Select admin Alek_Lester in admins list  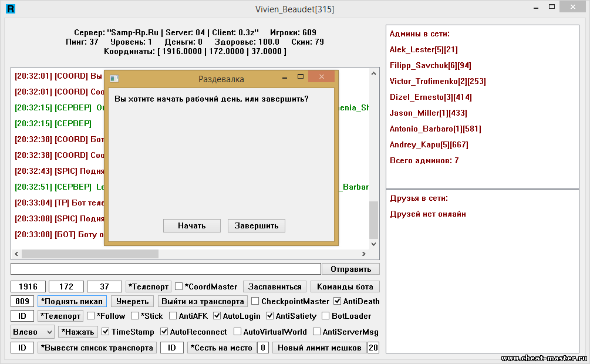pyautogui.click(x=423, y=50)
